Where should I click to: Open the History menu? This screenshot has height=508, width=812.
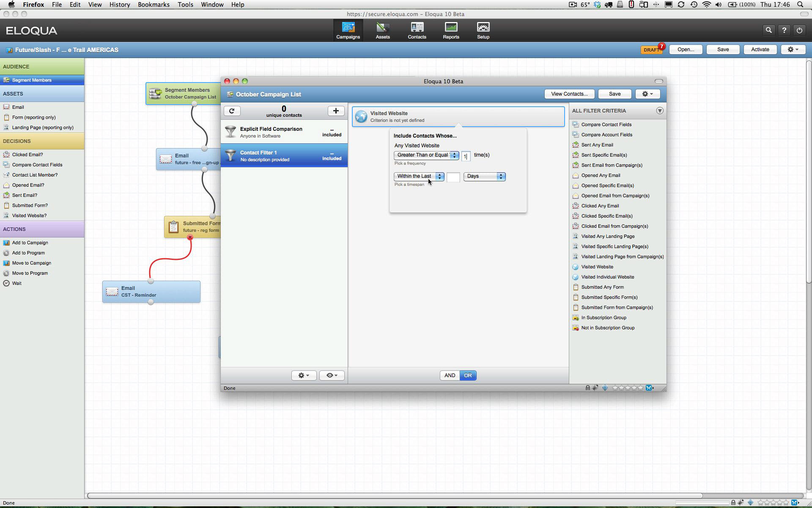[120, 5]
